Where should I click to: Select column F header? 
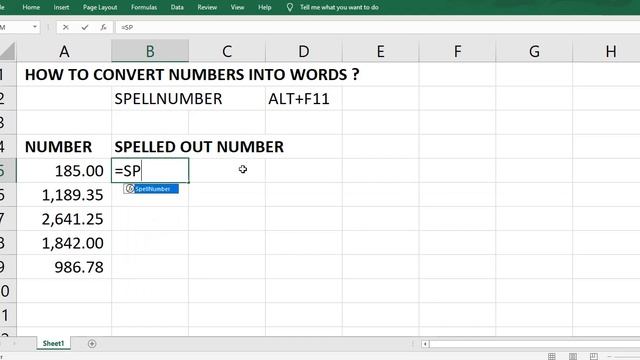tap(457, 51)
